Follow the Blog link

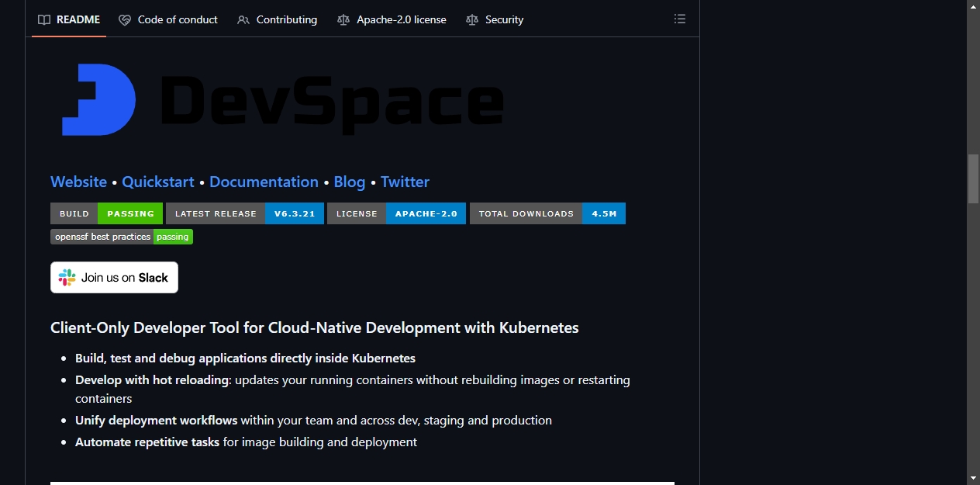tap(350, 182)
